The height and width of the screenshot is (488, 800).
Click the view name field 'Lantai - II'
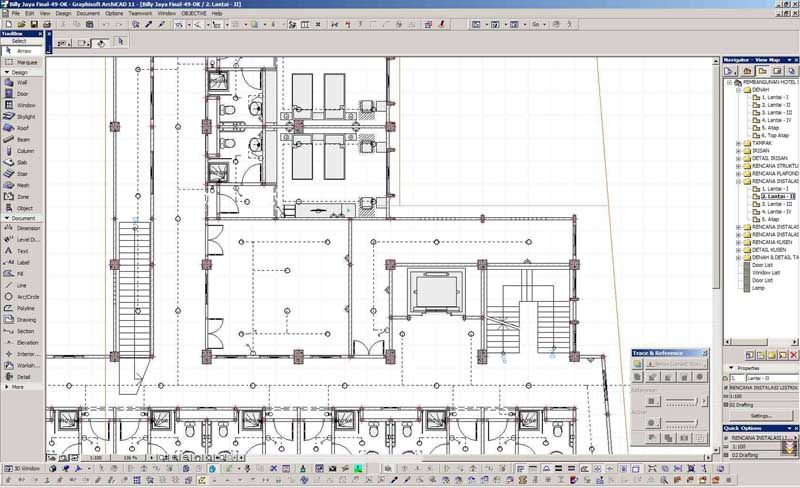[772, 378]
